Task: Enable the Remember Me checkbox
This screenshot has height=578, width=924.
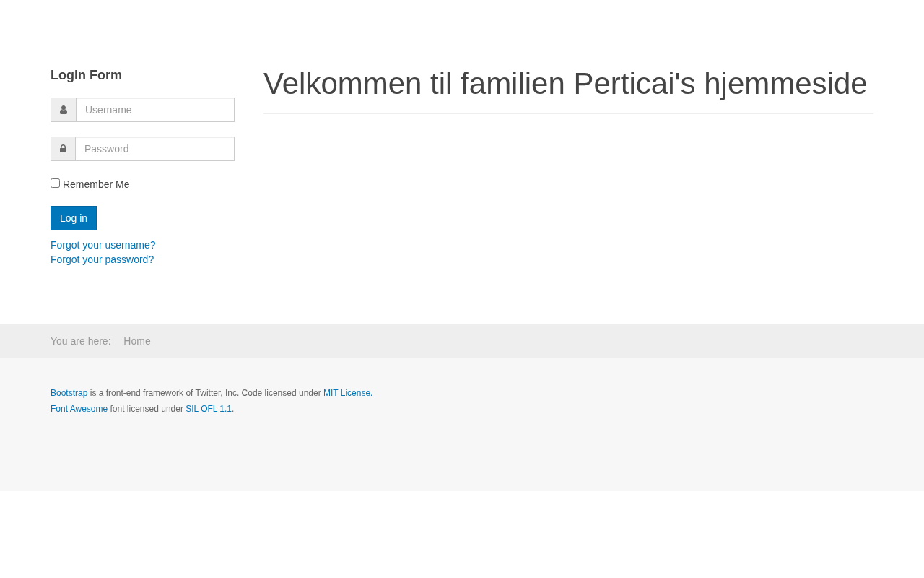Action: coord(55,184)
